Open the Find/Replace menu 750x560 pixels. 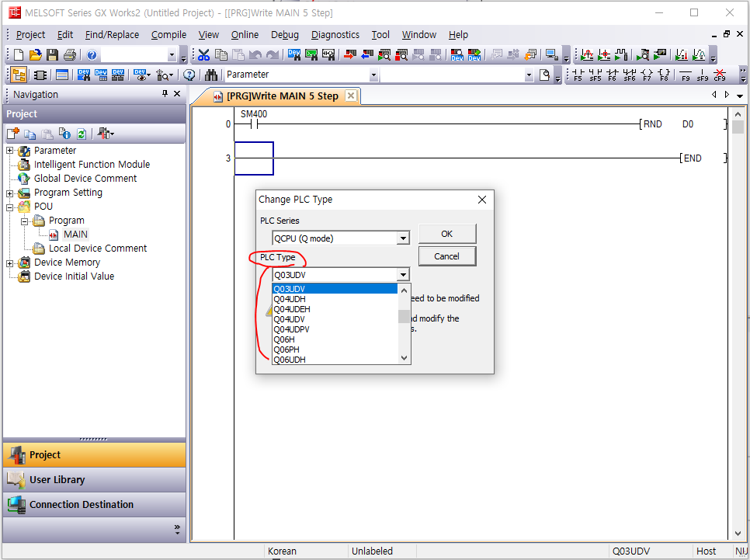(112, 34)
